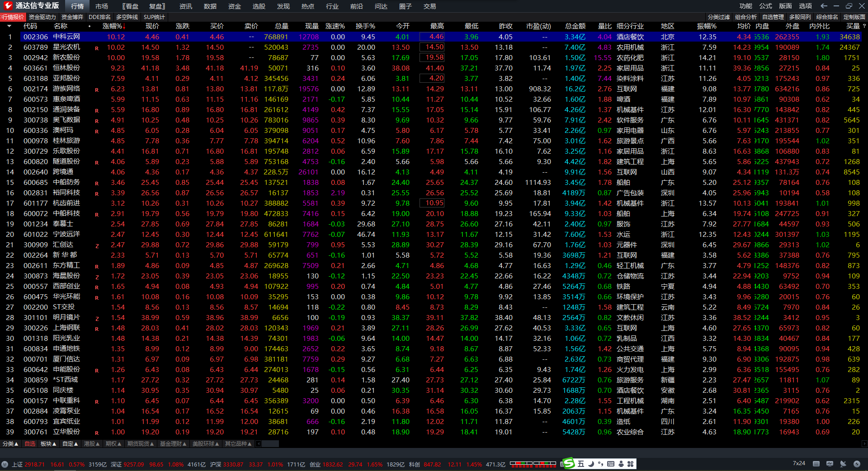
Task: Sort by the 换手% column header
Action: tap(365, 26)
